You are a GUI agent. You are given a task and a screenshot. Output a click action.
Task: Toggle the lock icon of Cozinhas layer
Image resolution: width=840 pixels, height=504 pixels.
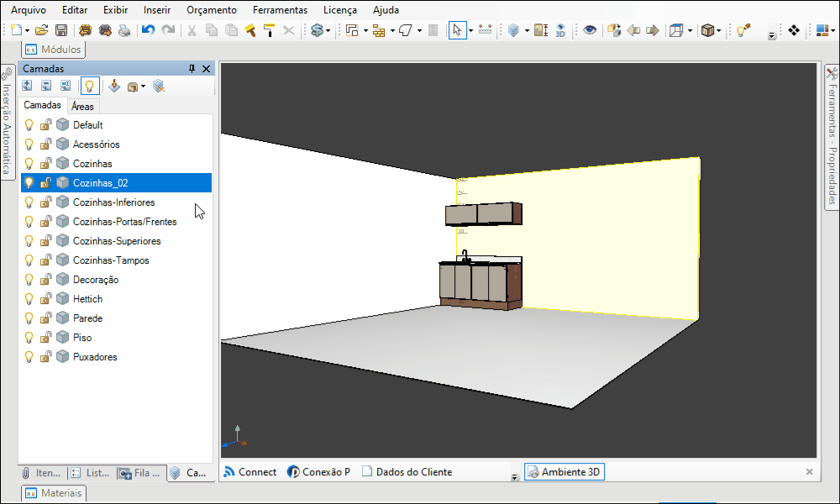pyautogui.click(x=46, y=163)
